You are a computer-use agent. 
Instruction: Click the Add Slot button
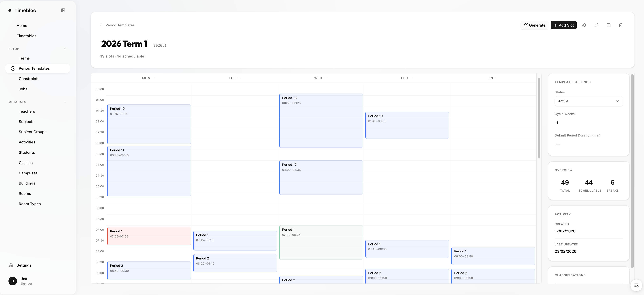tap(563, 25)
